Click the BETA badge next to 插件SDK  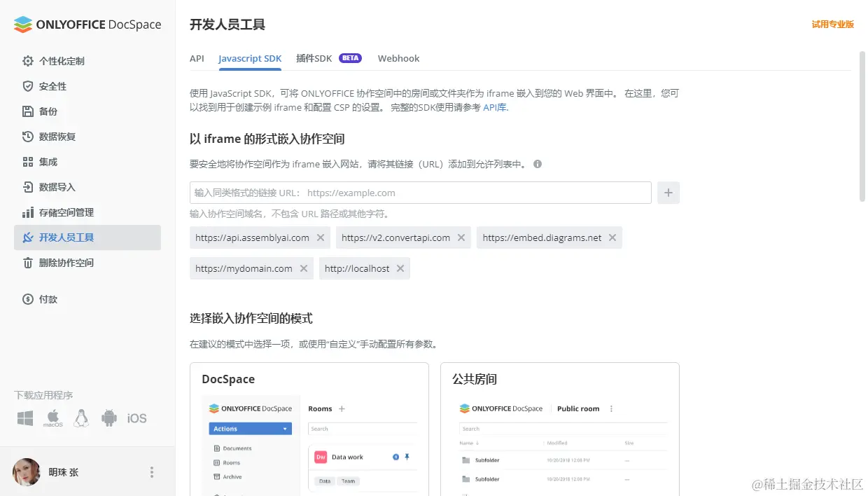[x=350, y=58]
